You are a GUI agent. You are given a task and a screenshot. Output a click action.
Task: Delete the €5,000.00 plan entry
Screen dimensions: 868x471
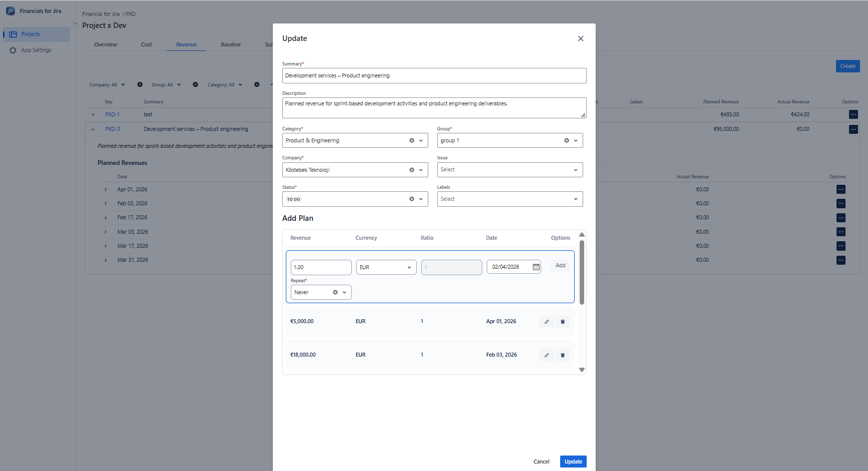pyautogui.click(x=563, y=322)
